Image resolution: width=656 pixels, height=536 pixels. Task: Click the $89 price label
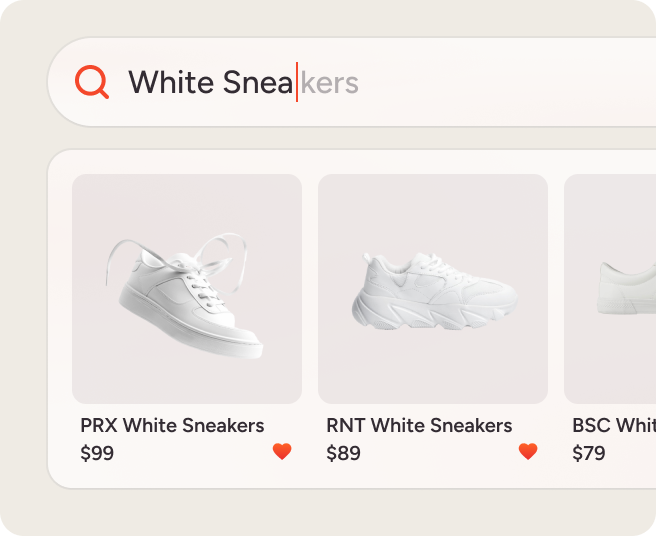[343, 453]
